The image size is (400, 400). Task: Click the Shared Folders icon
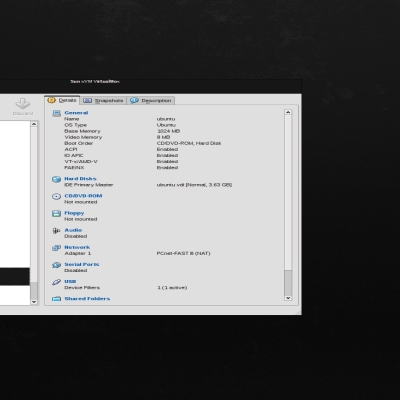tap(56, 299)
